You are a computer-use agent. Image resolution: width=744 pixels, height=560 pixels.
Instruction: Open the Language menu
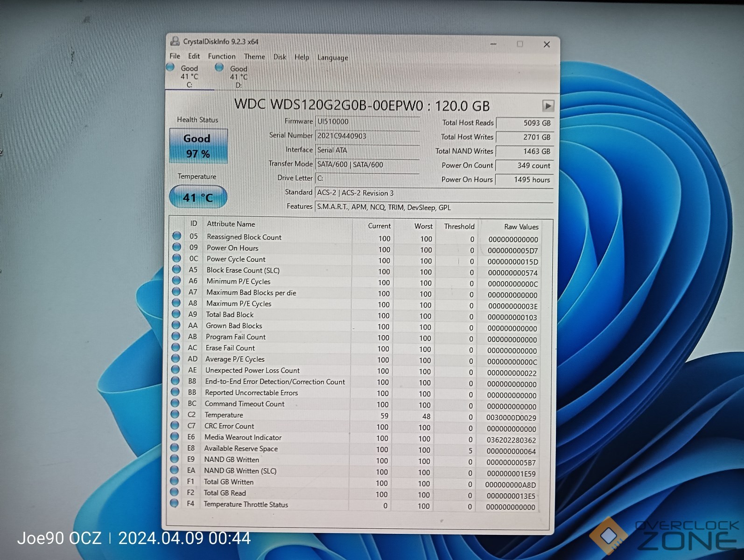(333, 58)
